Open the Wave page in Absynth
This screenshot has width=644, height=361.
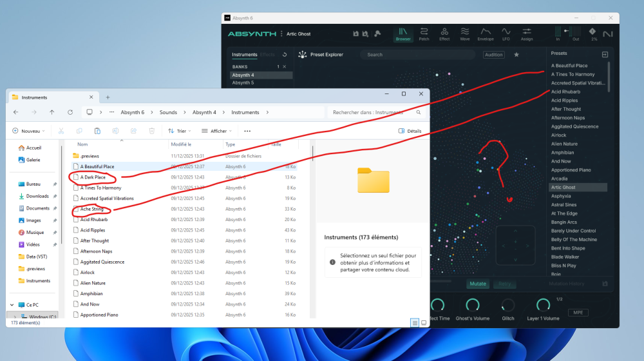point(464,34)
